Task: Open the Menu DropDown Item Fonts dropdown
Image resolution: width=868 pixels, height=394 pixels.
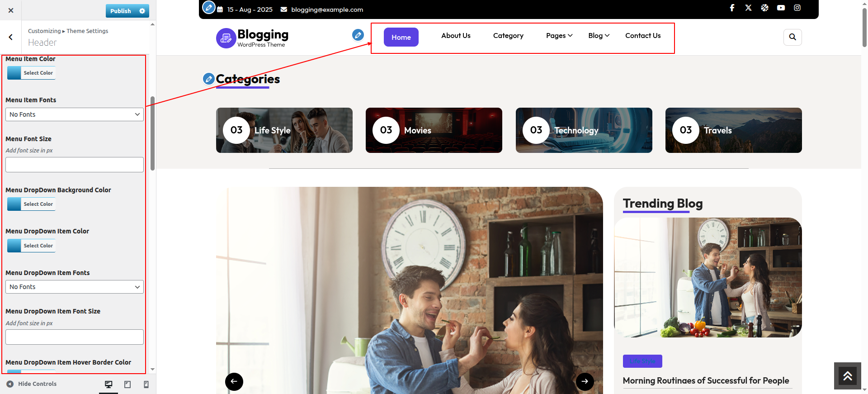Action: pyautogui.click(x=75, y=287)
